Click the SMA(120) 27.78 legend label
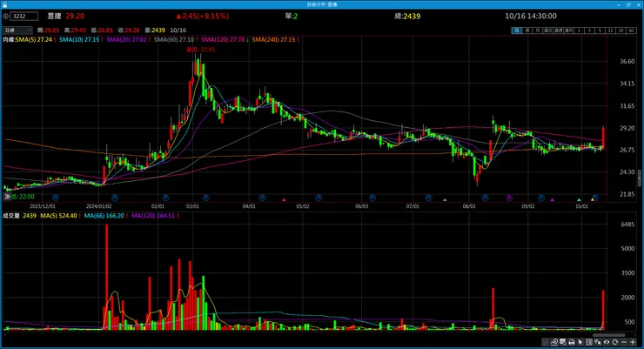The image size is (644, 349). tap(223, 40)
